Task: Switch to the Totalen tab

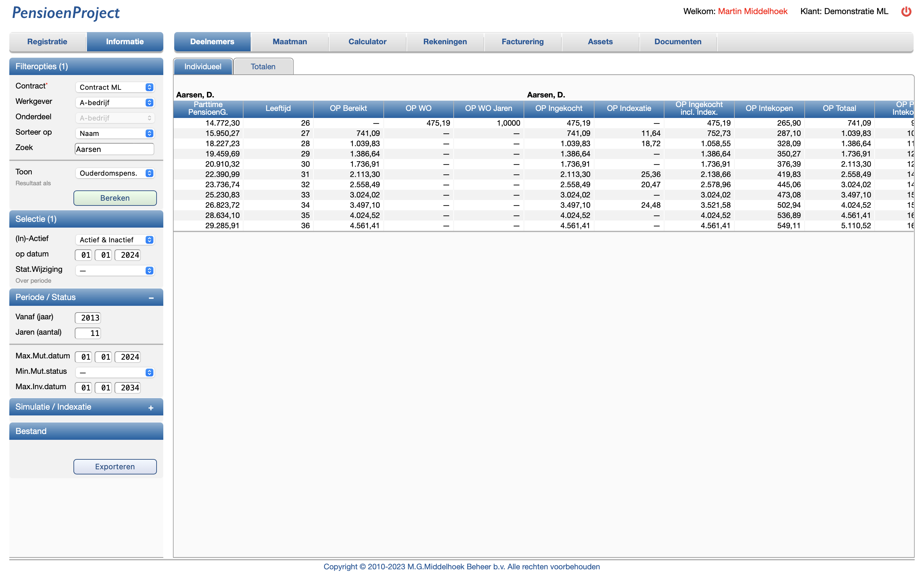Action: pos(263,67)
